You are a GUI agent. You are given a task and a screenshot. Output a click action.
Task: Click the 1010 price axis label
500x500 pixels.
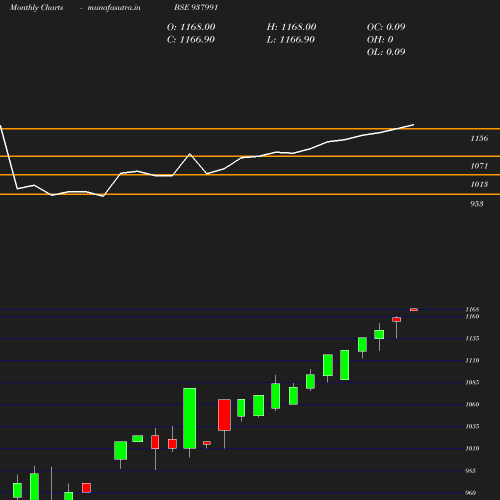click(472, 448)
